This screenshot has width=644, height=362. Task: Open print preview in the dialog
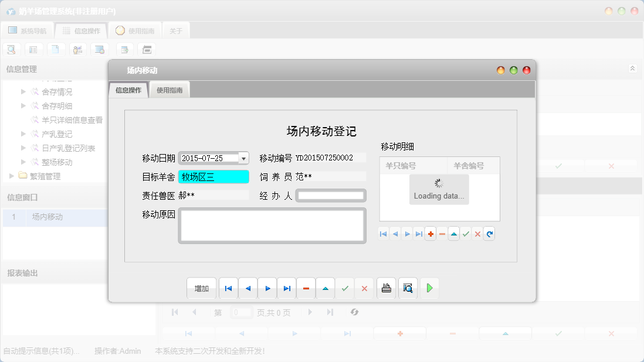(408, 288)
